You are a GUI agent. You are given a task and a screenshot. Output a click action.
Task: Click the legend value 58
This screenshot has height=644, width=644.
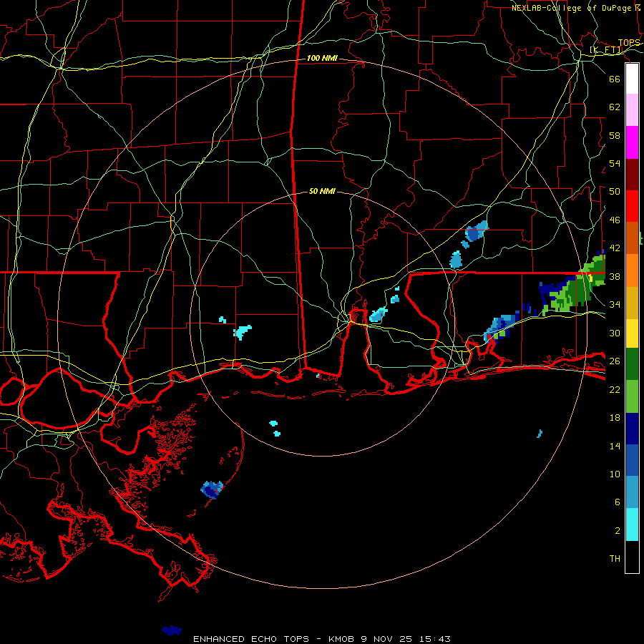pos(615,135)
